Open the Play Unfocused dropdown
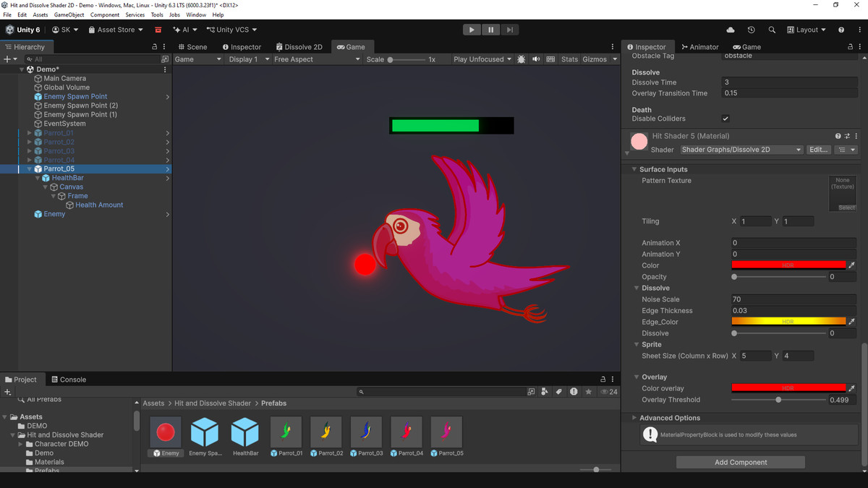Viewport: 868px width, 488px height. (x=482, y=59)
